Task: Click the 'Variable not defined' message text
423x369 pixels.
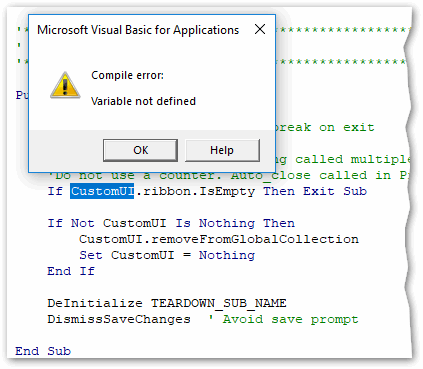Action: click(143, 101)
